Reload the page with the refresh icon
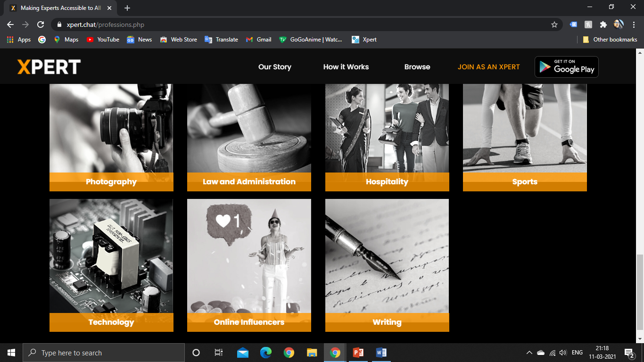 click(x=41, y=25)
